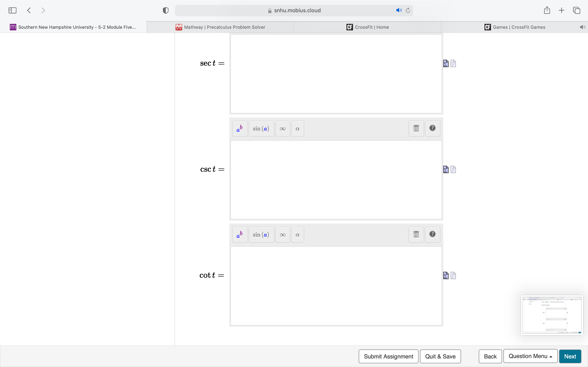Toggle page audio in address bar

(x=399, y=10)
